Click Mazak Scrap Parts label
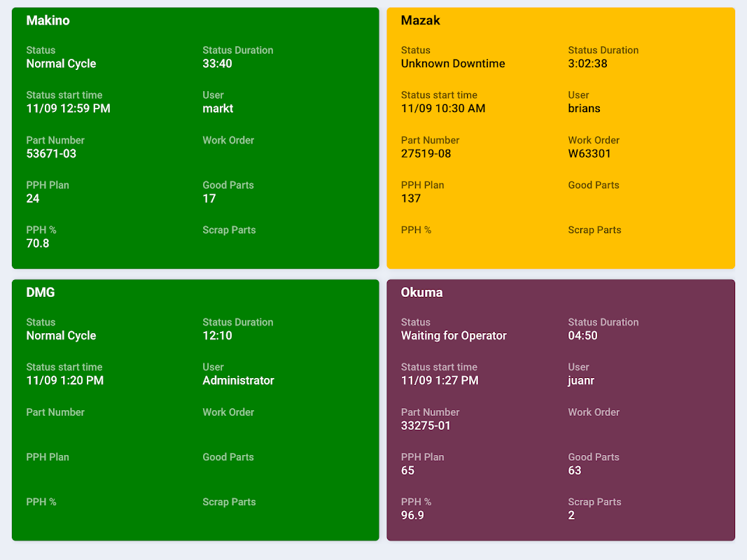The image size is (747, 560). pyautogui.click(x=594, y=230)
